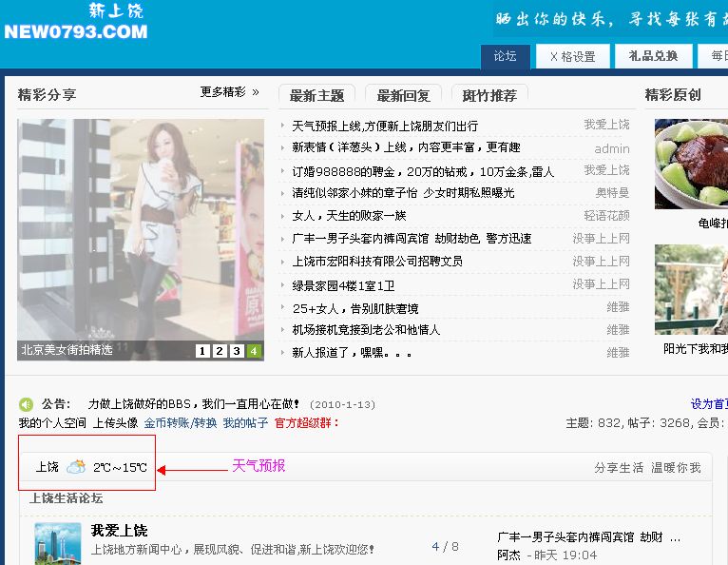Open the 我爱上饶 forum title
Image resolution: width=728 pixels, height=565 pixels.
point(120,530)
